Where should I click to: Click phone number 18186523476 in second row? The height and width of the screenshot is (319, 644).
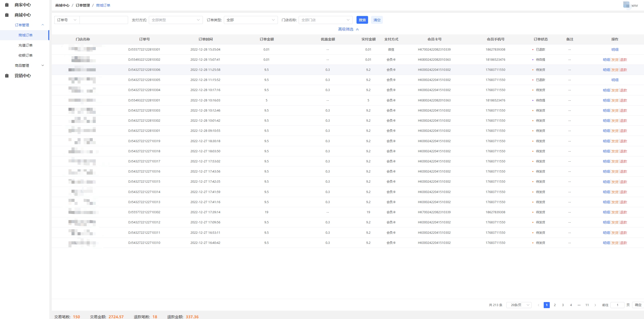(x=495, y=59)
